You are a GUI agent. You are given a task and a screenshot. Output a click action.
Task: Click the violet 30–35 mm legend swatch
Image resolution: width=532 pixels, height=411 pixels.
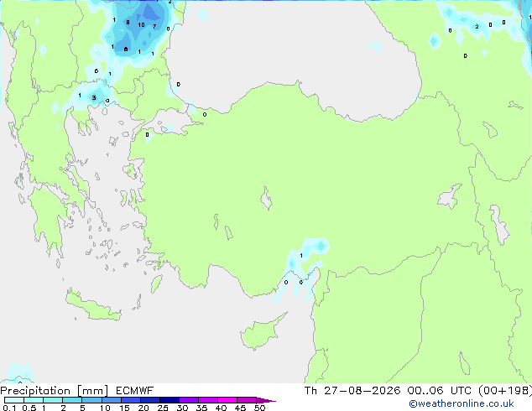point(188,400)
